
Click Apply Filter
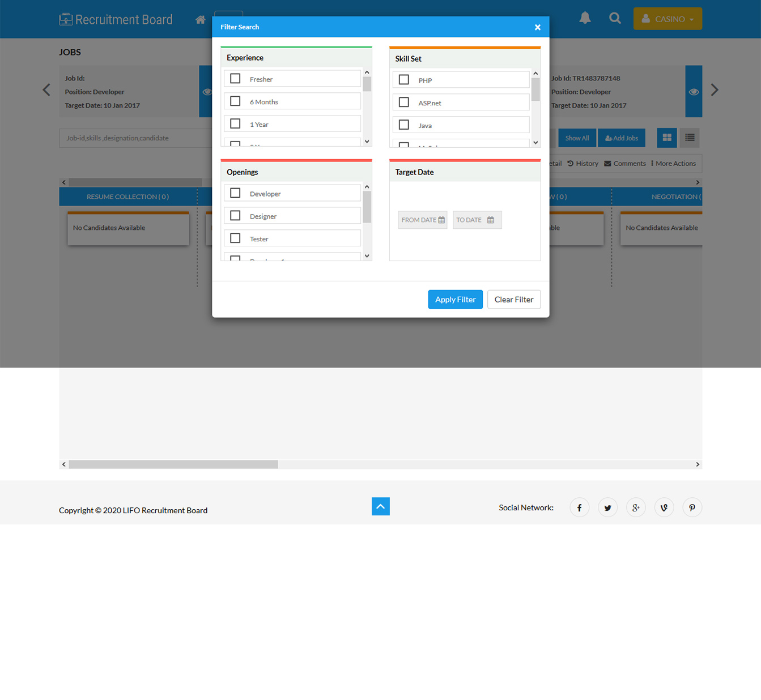pyautogui.click(x=456, y=300)
